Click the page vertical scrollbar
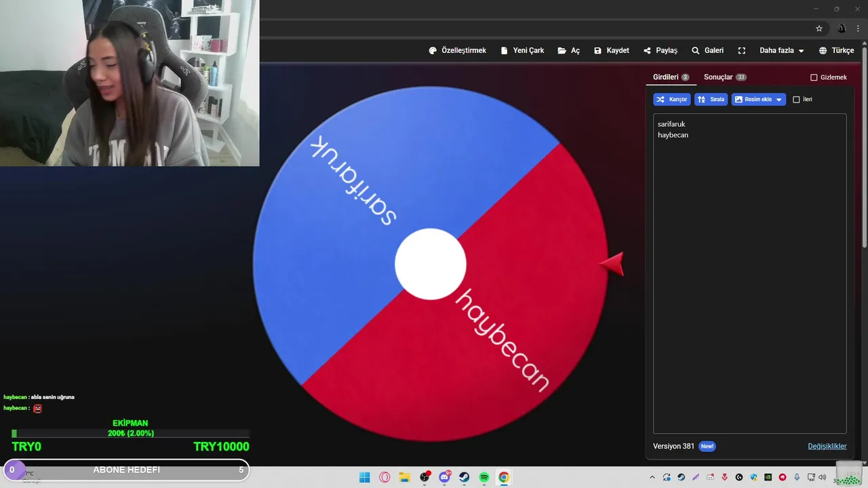 [x=865, y=146]
